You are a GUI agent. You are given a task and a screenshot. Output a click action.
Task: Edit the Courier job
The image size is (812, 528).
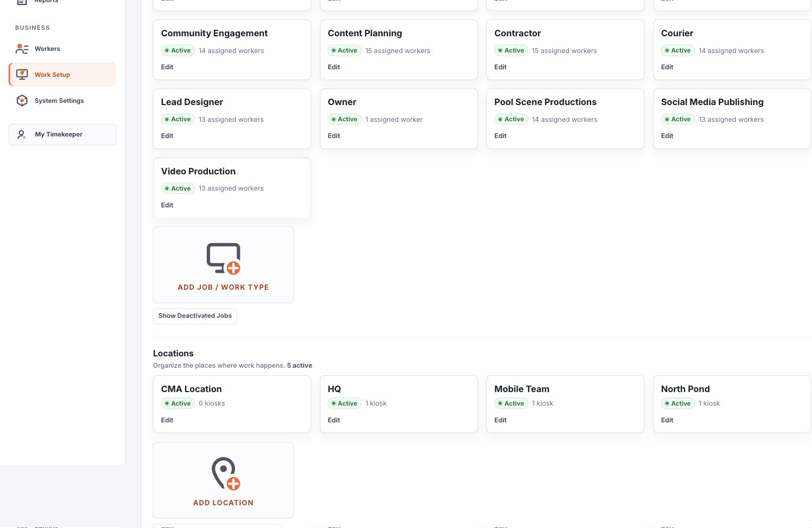pos(667,67)
